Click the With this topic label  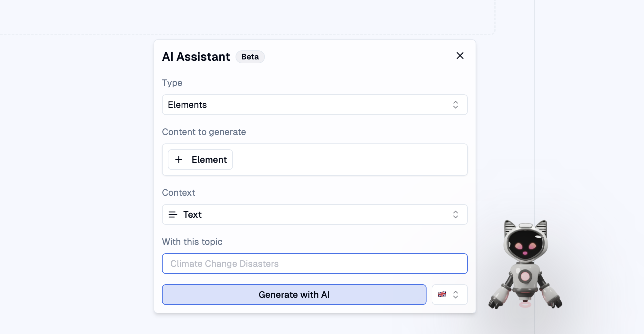tap(192, 242)
